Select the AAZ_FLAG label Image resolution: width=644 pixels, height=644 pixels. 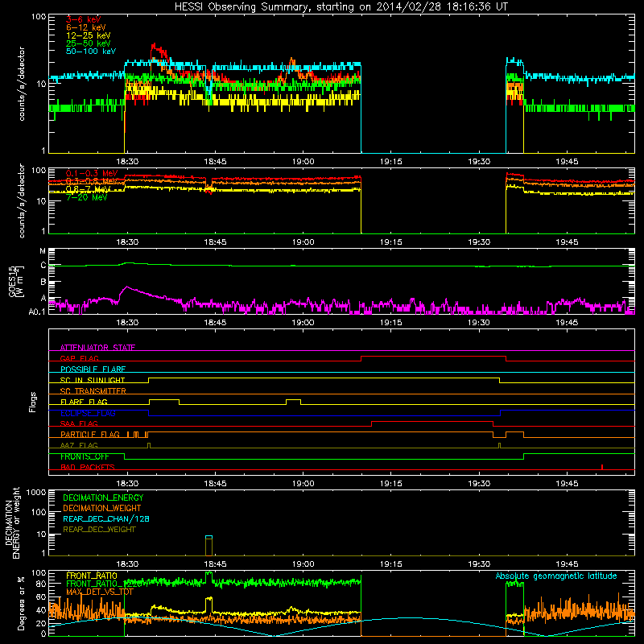(x=79, y=446)
